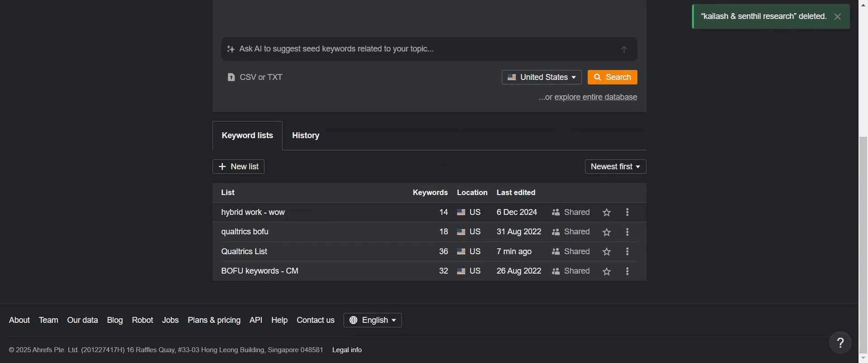Dismiss the deleted-list notification

tap(837, 17)
